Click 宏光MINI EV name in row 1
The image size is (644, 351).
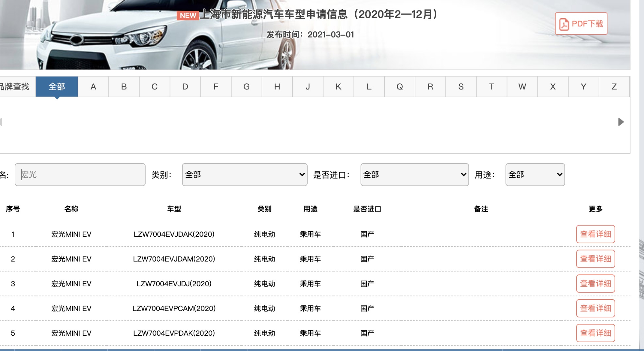tap(71, 234)
